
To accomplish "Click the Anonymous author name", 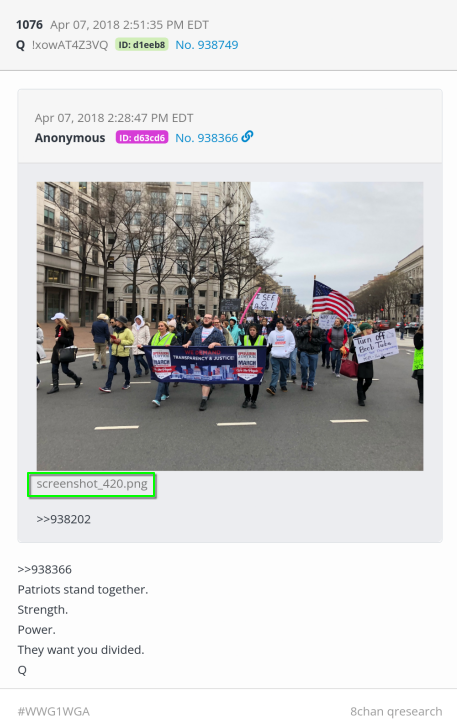I will 70,138.
